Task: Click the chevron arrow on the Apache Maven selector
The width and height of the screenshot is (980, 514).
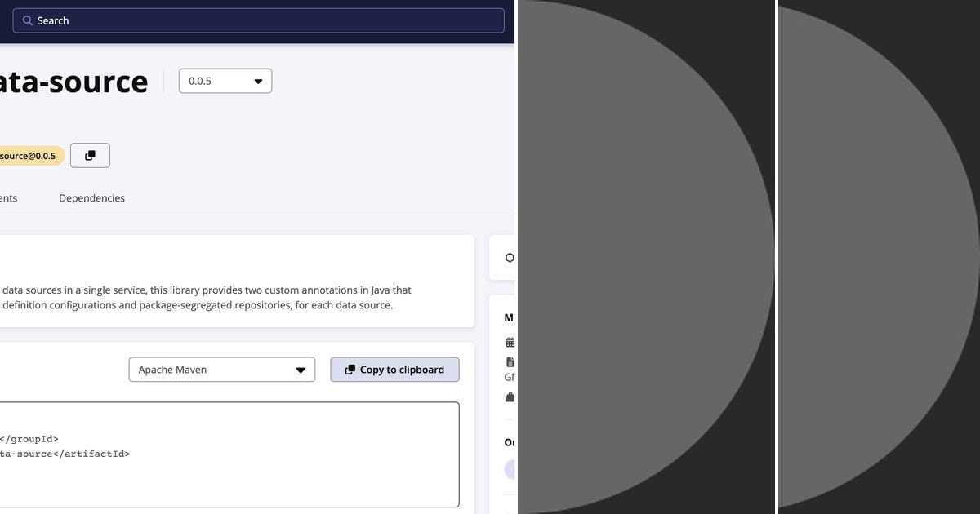Action: (x=301, y=369)
